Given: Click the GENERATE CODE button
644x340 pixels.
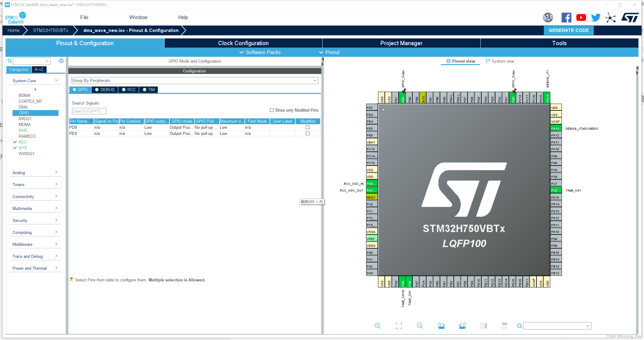Looking at the screenshot, I should (569, 30).
